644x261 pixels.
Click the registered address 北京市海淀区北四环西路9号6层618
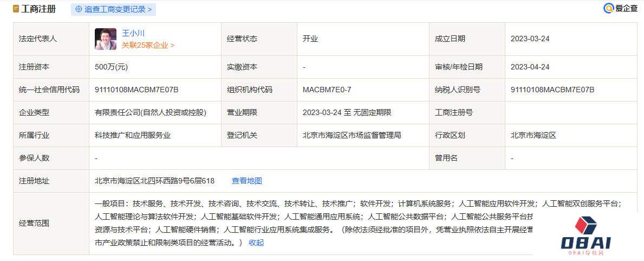pyautogui.click(x=155, y=181)
